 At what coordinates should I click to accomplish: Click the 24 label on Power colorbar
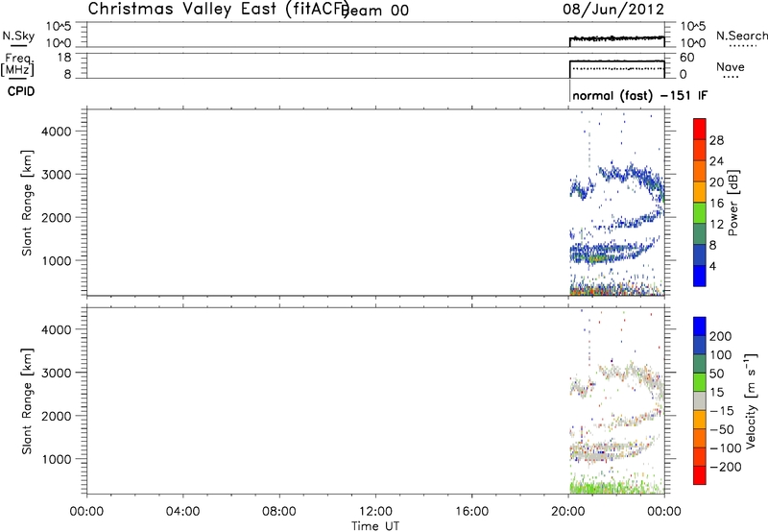716,161
